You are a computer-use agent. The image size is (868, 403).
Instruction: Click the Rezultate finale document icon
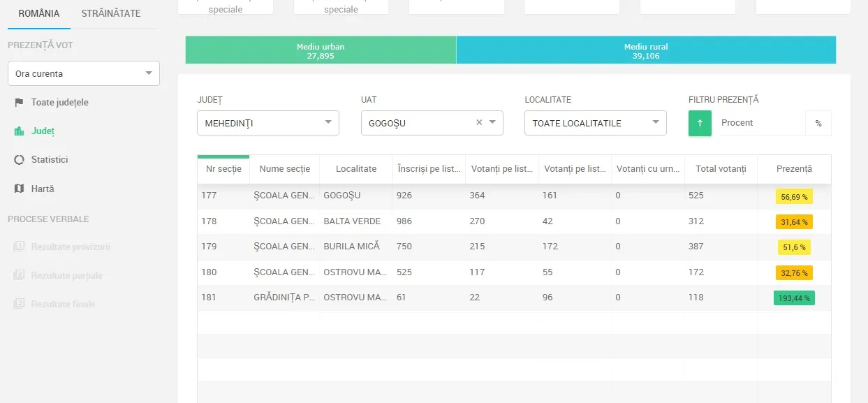point(19,304)
